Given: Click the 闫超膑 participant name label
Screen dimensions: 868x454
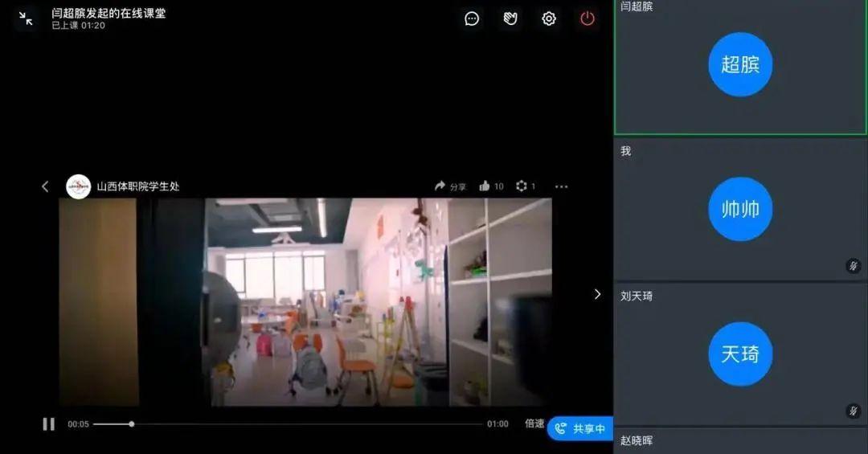Looking at the screenshot, I should pyautogui.click(x=637, y=6).
